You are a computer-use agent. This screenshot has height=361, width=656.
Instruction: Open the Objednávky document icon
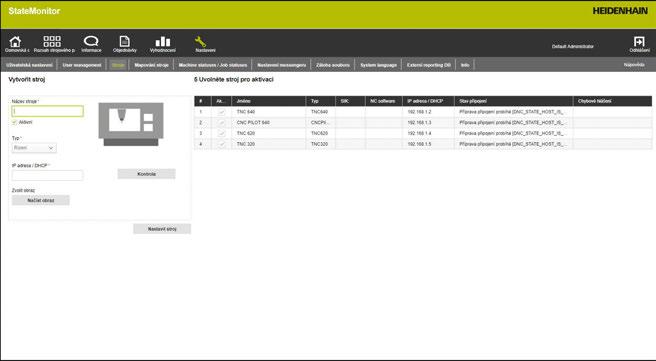124,41
